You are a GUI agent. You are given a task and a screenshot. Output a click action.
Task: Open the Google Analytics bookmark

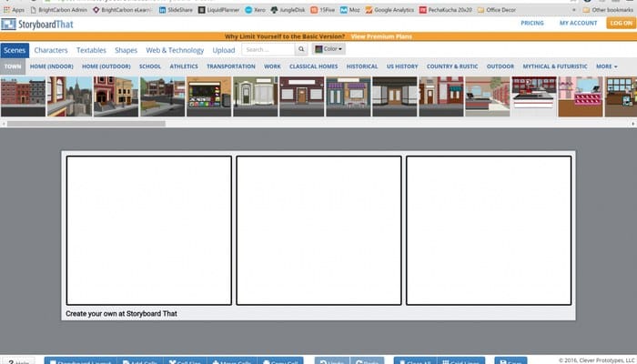(x=389, y=10)
